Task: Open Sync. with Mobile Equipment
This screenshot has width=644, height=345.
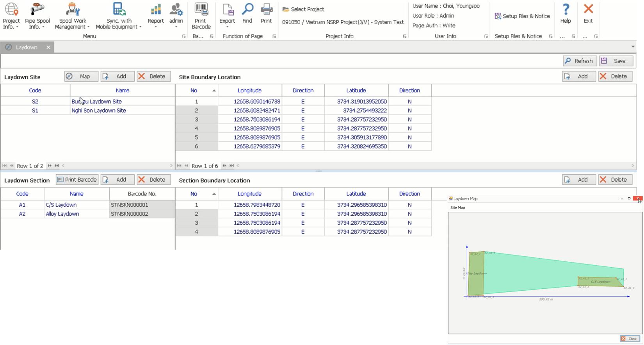Action: tap(119, 9)
